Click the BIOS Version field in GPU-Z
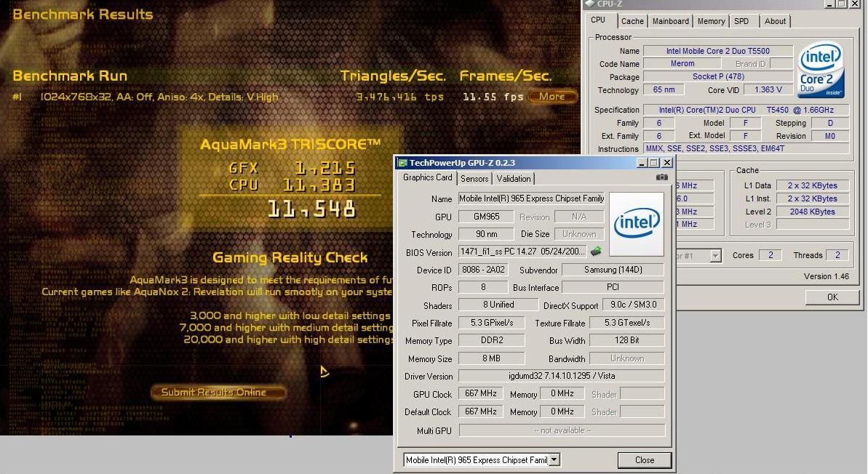The image size is (868, 474). (523, 252)
